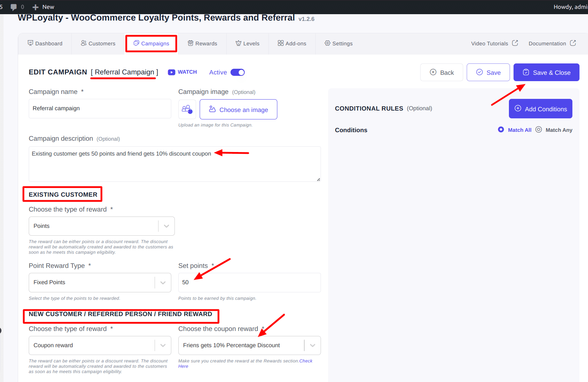Open the Dashboard tab

tap(45, 44)
